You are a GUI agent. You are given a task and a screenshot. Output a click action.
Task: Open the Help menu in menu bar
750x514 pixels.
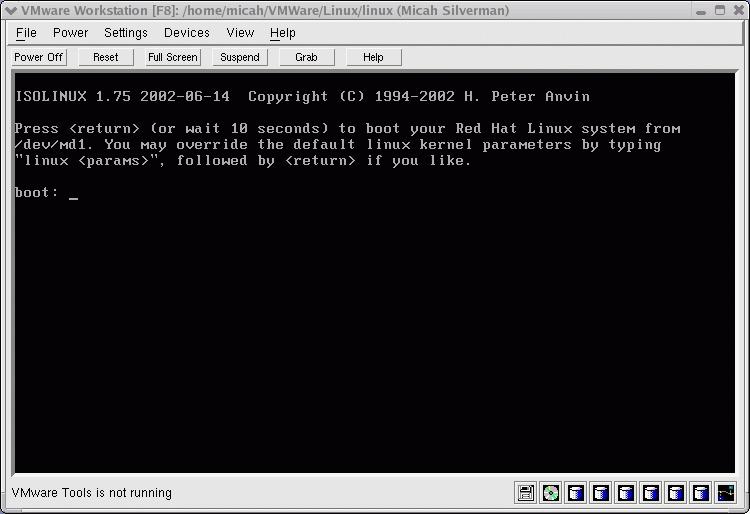(x=283, y=33)
